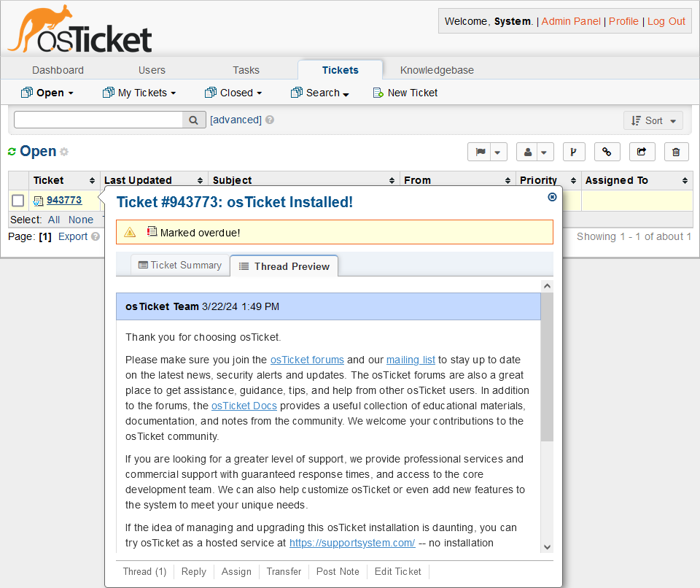Viewport: 700px width, 588px height.
Task: Click the New Ticket button
Action: [x=405, y=93]
